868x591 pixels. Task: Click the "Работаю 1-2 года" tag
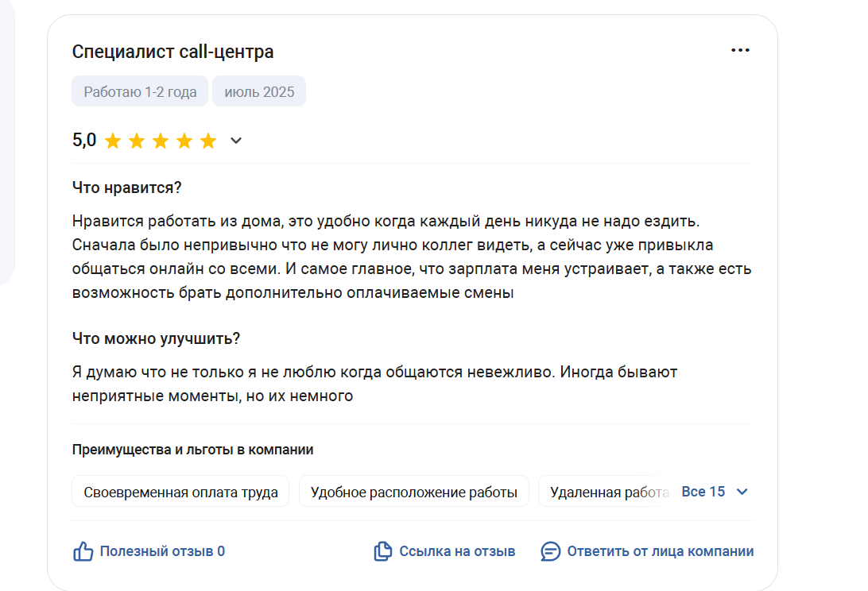click(140, 91)
